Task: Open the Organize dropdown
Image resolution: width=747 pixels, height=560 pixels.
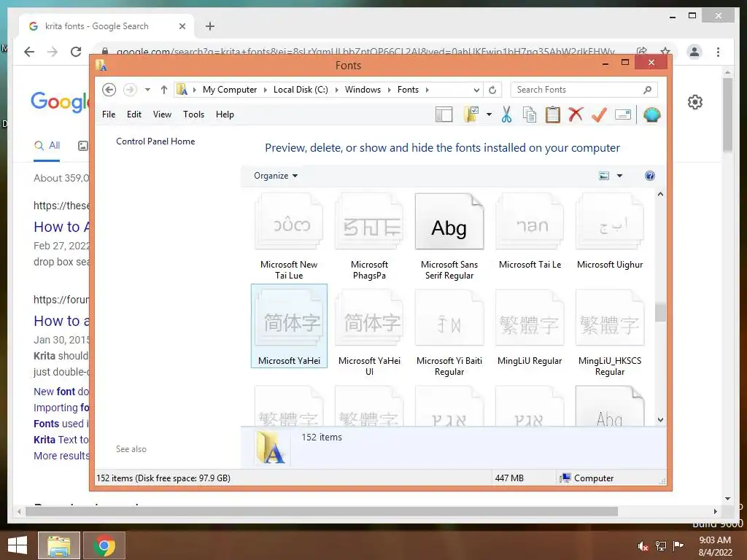Action: point(275,176)
